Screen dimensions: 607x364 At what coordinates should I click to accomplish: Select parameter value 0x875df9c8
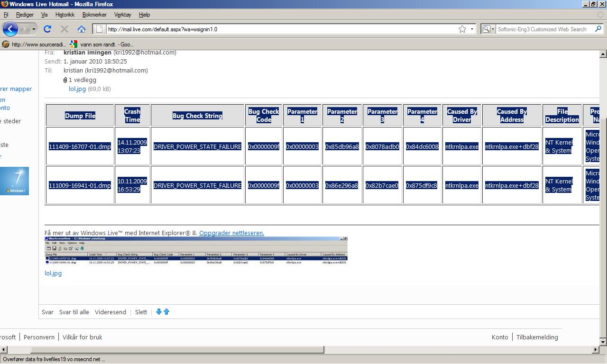(422, 185)
